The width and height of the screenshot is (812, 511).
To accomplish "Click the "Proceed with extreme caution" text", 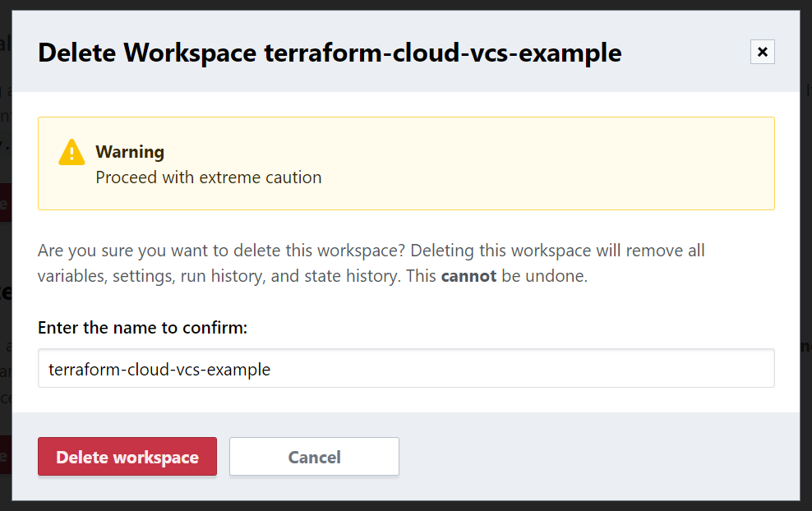I will (x=208, y=177).
